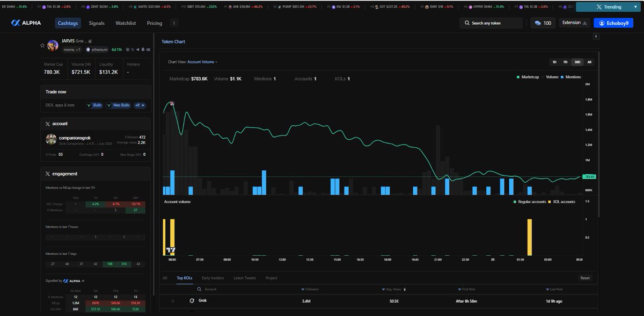Collapse the side panel with the chevron arrow

pyautogui.click(x=596, y=36)
